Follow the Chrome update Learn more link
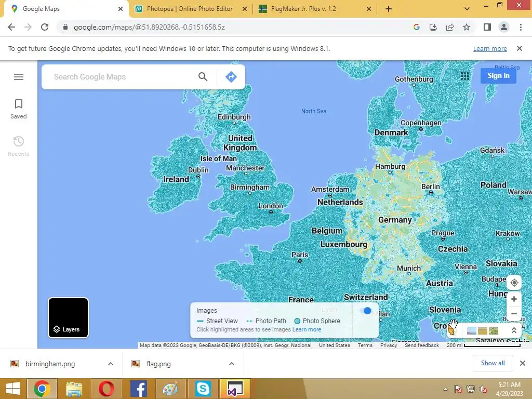 [x=490, y=48]
